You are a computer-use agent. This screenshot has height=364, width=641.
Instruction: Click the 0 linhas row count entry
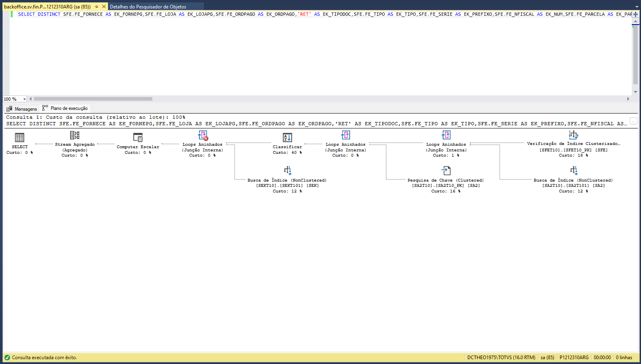click(624, 358)
